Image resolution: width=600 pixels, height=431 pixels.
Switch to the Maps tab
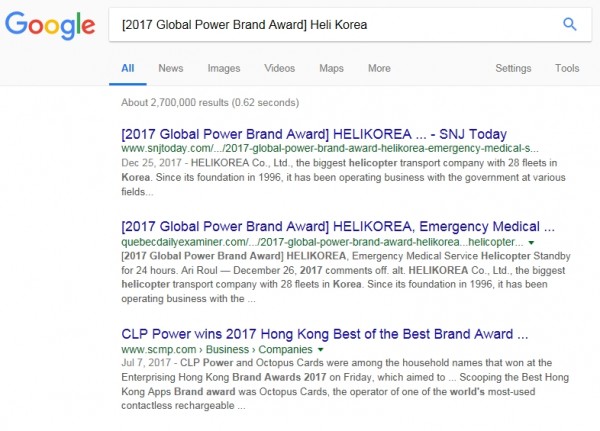coord(331,69)
